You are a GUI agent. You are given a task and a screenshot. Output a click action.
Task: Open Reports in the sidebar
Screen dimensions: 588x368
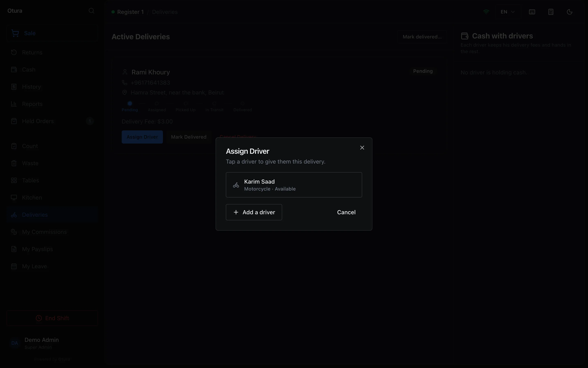(x=52, y=104)
